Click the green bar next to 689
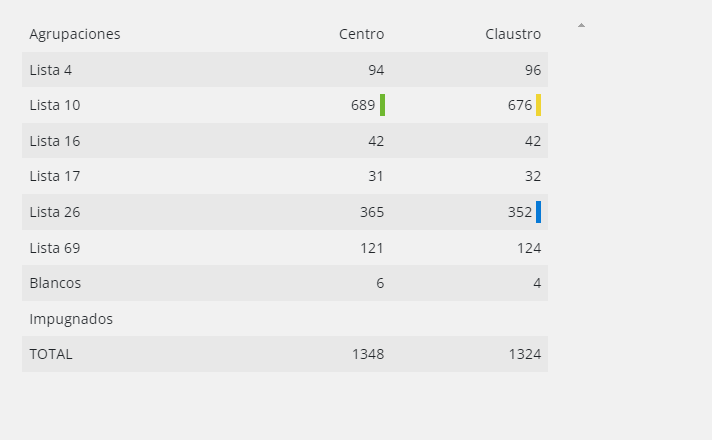 click(382, 105)
